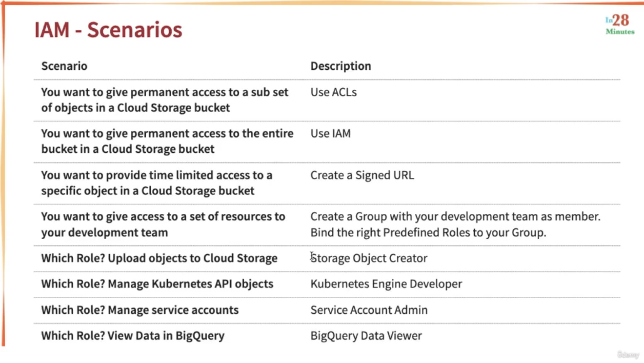Click the in28Minutes logo

coord(620,25)
